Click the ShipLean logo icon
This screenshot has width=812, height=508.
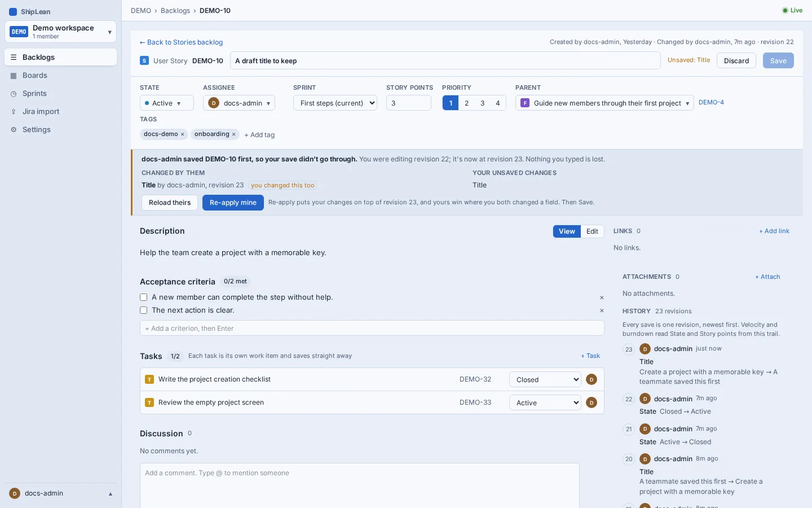(x=13, y=12)
